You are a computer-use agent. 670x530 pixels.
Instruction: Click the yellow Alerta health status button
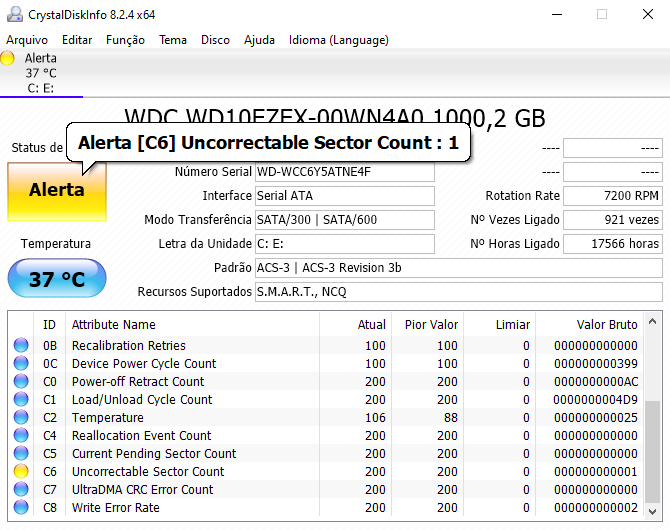57,191
